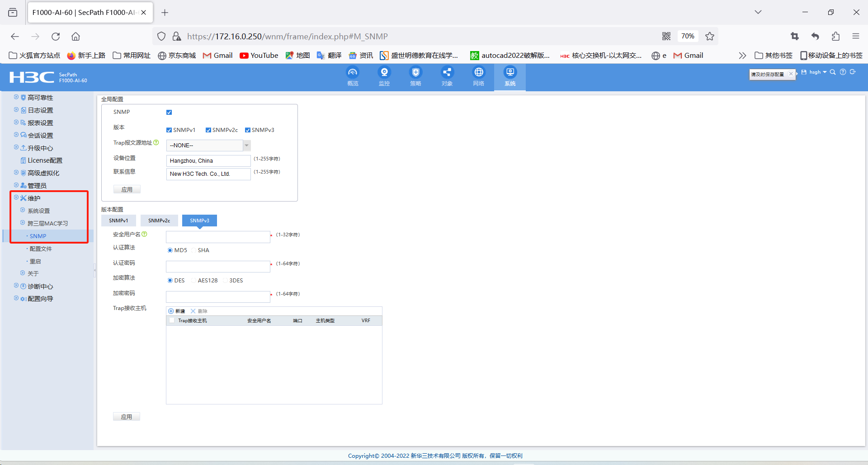Viewport: 868px width, 465px height.
Task: Click the 认证密码 input field
Action: point(218,266)
